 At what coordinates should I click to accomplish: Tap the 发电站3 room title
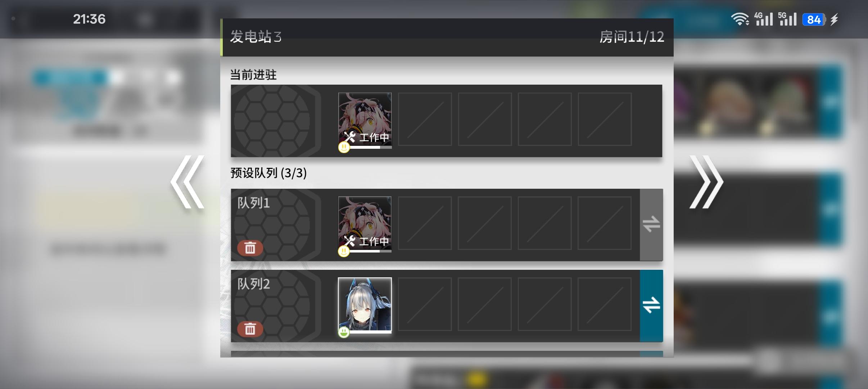tap(256, 37)
